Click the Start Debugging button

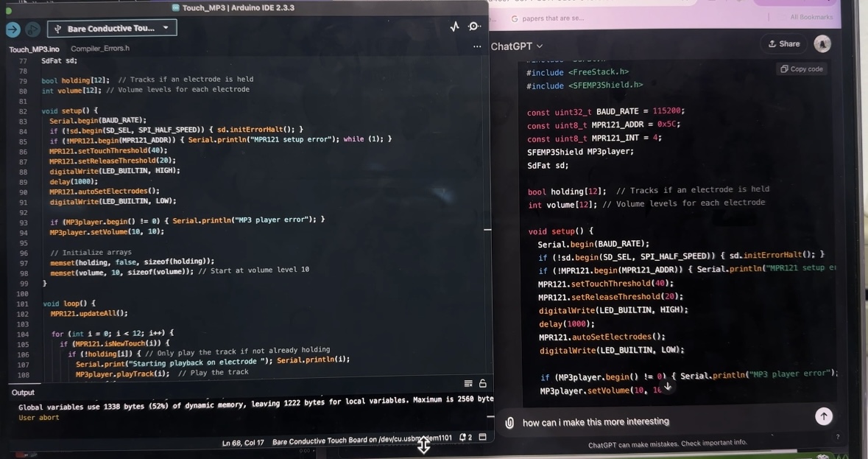[x=32, y=29]
